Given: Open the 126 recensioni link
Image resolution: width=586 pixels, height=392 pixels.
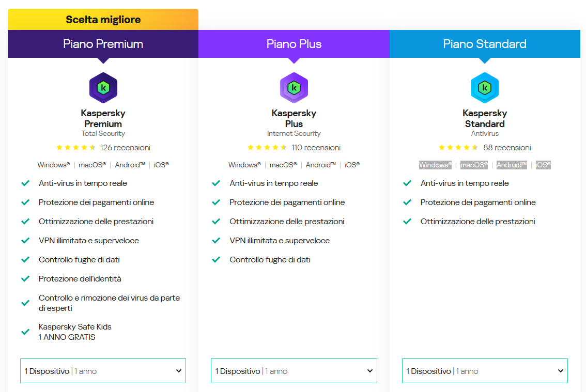Looking at the screenshot, I should click(x=125, y=148).
